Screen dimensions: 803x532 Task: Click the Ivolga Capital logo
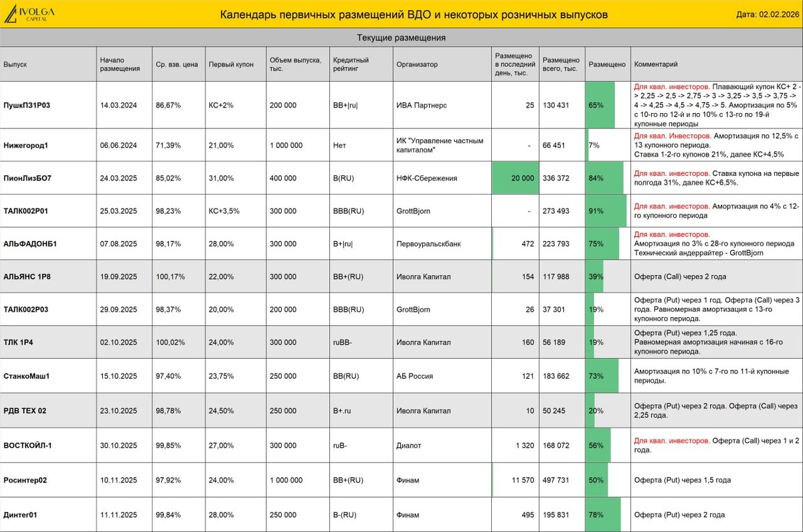click(28, 14)
